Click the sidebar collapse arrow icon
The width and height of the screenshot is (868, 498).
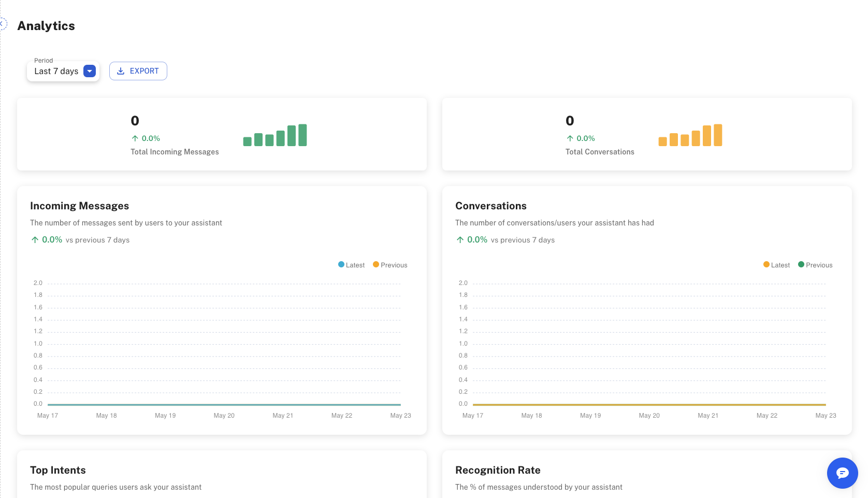click(2, 24)
